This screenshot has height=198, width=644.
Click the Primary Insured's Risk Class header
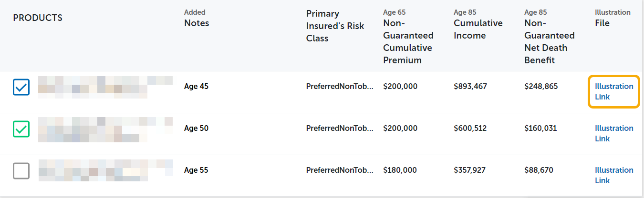(x=335, y=26)
